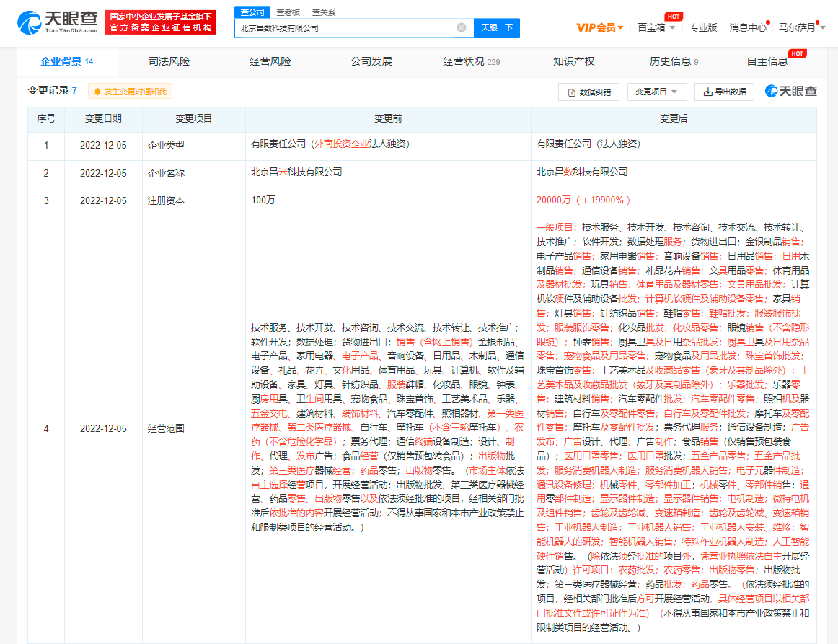Open the 变更项目 filter dropdown
Viewport: 838px width, 644px height.
coord(656,92)
